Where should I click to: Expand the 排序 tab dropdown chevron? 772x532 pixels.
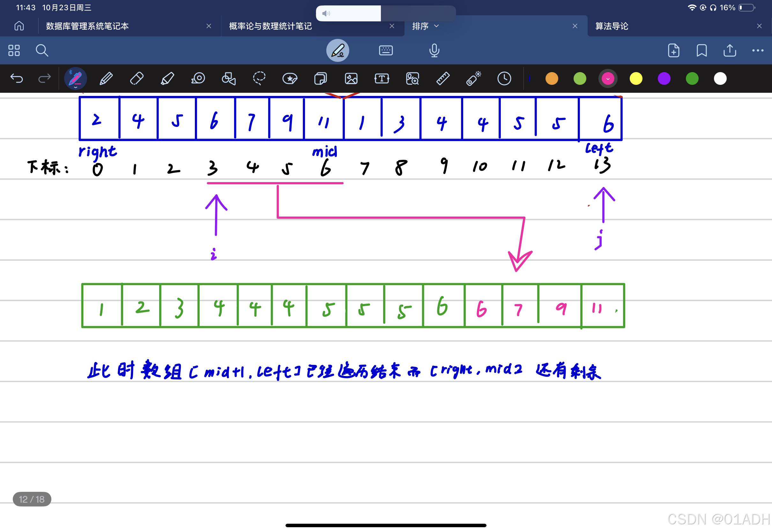pos(437,26)
